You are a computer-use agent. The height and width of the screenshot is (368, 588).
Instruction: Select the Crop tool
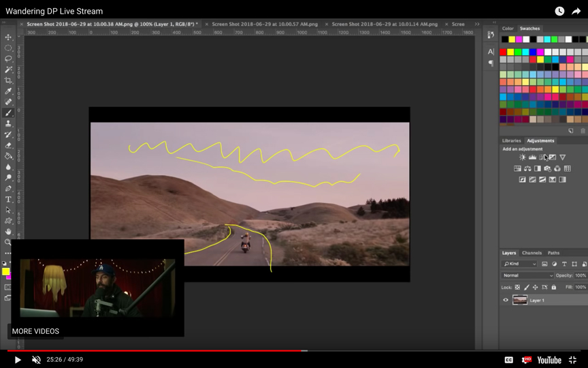tap(8, 80)
